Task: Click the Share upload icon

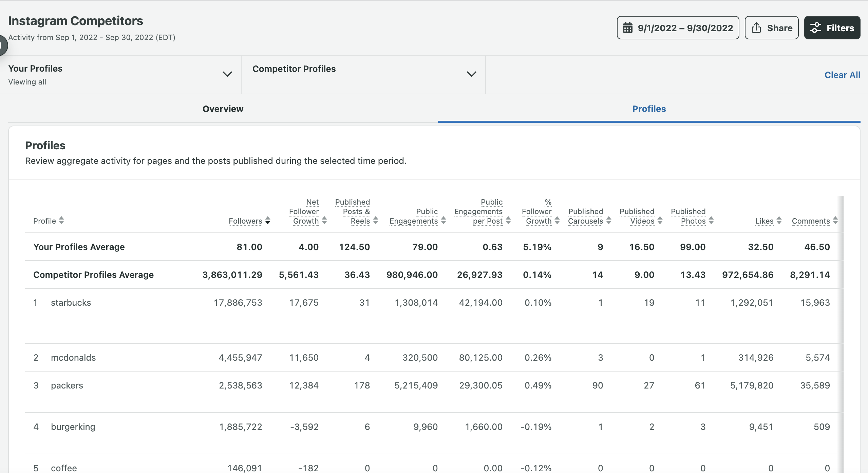Action: click(x=756, y=28)
